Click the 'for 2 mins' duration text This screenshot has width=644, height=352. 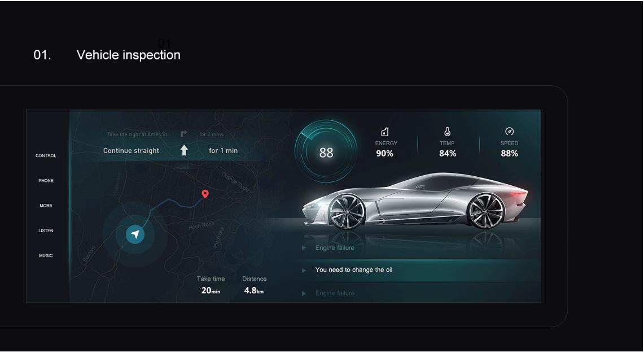pos(212,134)
